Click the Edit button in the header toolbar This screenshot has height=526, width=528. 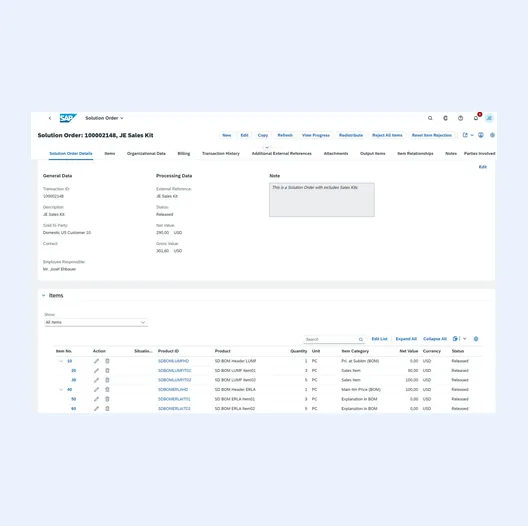[x=244, y=135]
